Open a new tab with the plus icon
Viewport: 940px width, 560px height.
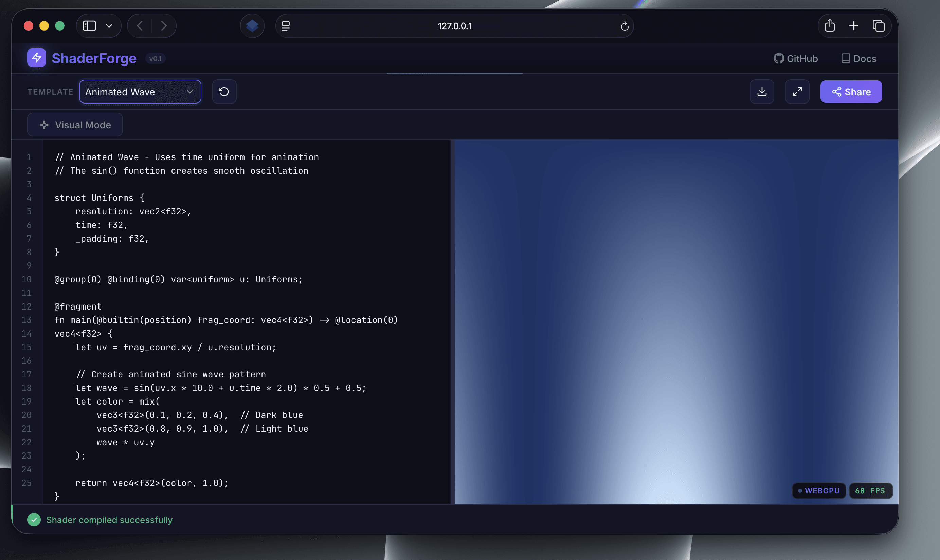pyautogui.click(x=853, y=26)
